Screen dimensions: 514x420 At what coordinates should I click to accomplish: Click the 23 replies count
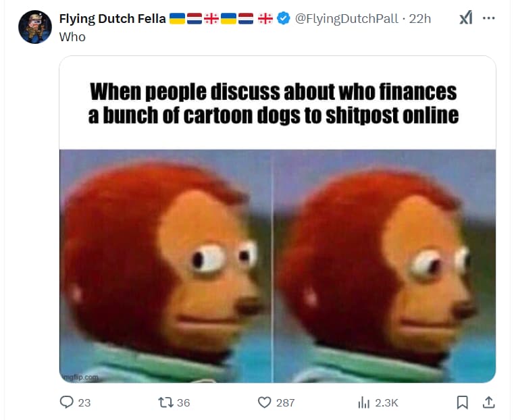pyautogui.click(x=84, y=402)
